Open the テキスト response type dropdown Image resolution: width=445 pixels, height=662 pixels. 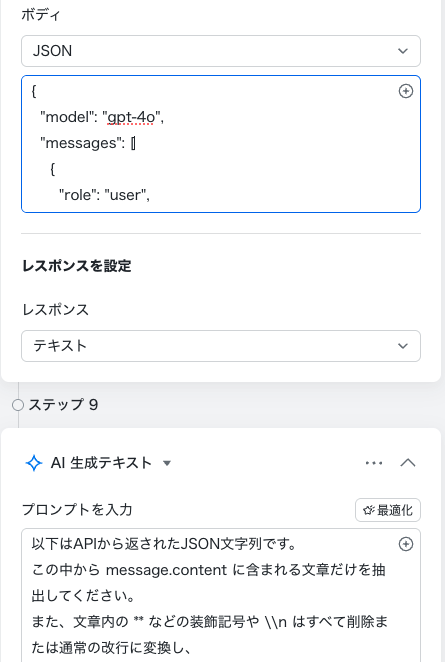click(x=221, y=346)
